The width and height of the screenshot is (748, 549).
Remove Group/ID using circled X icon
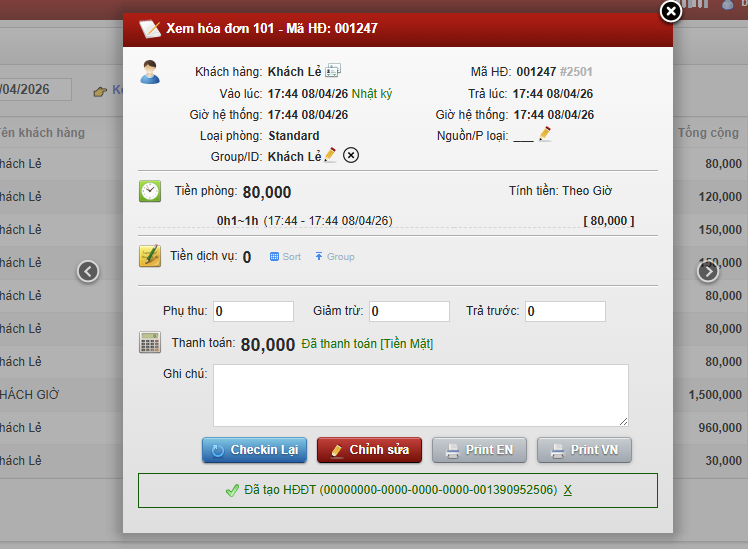tap(351, 155)
